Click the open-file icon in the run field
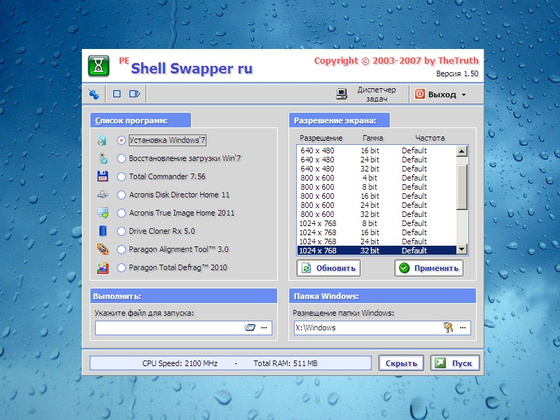This screenshot has width=560, height=420. point(250,328)
